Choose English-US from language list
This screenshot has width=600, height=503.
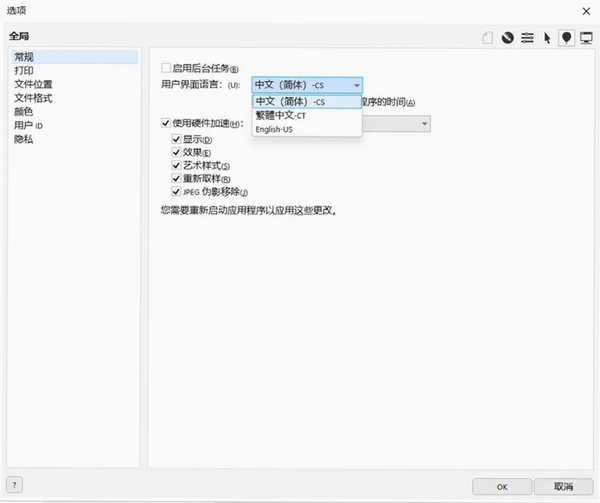click(x=307, y=129)
